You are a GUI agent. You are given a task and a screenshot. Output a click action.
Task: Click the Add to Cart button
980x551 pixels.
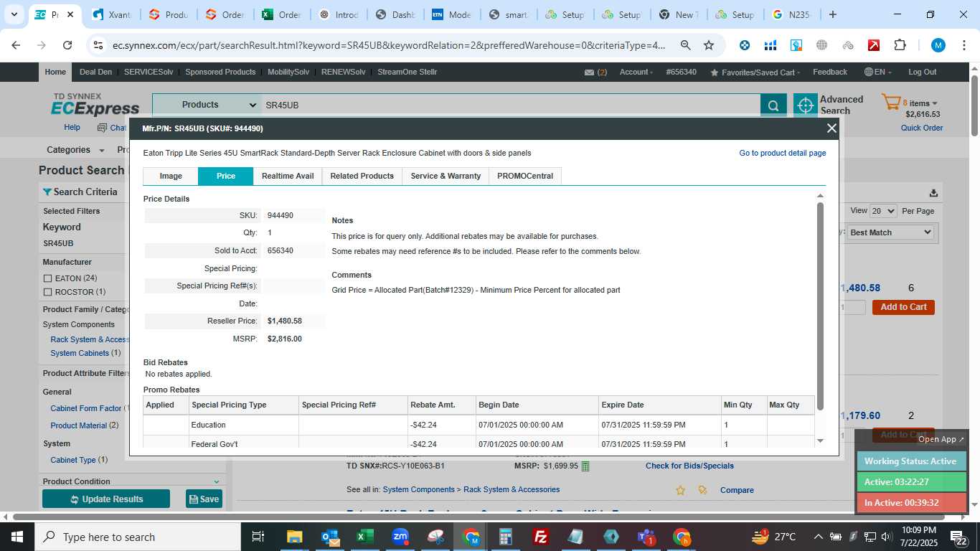(903, 307)
